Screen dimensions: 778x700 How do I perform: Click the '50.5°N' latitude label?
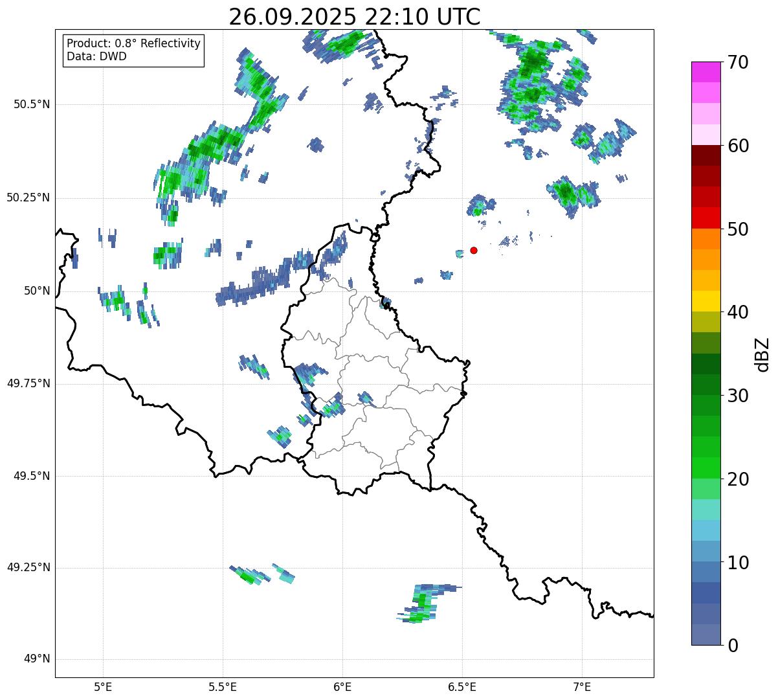point(32,104)
